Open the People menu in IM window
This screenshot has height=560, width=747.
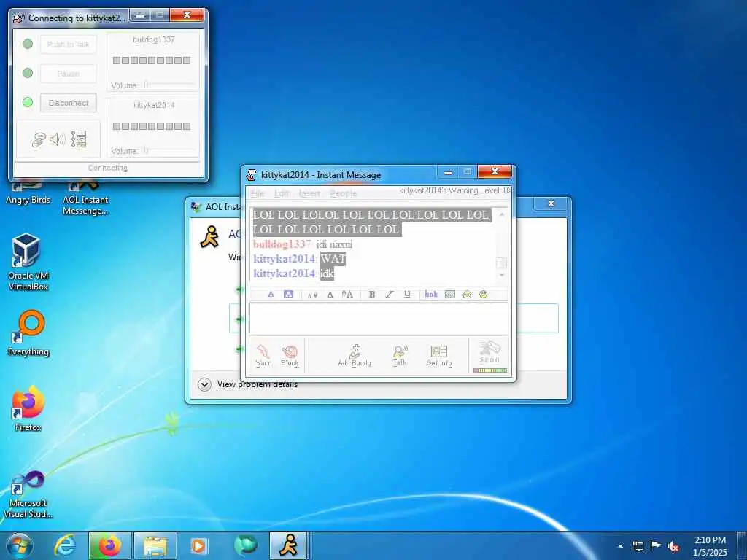pyautogui.click(x=344, y=193)
